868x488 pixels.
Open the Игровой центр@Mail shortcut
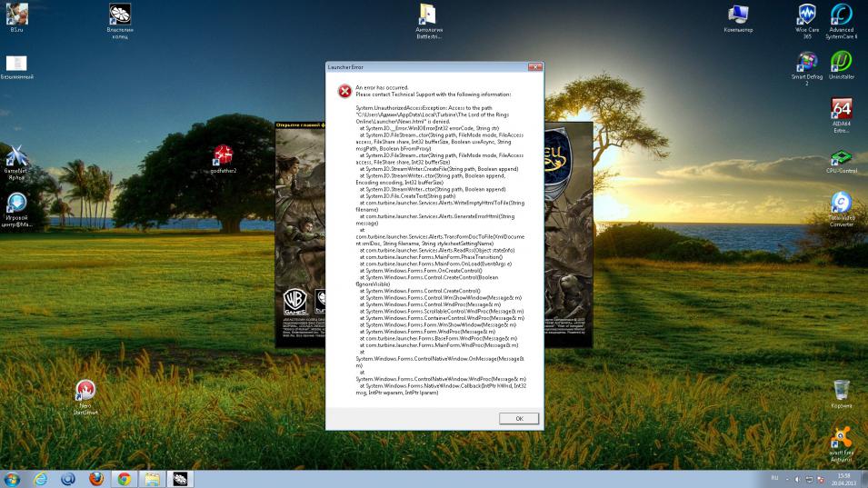[x=16, y=210]
